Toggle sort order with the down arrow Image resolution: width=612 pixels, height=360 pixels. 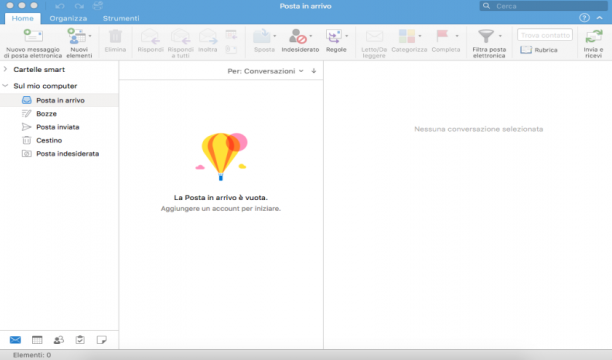(x=314, y=71)
